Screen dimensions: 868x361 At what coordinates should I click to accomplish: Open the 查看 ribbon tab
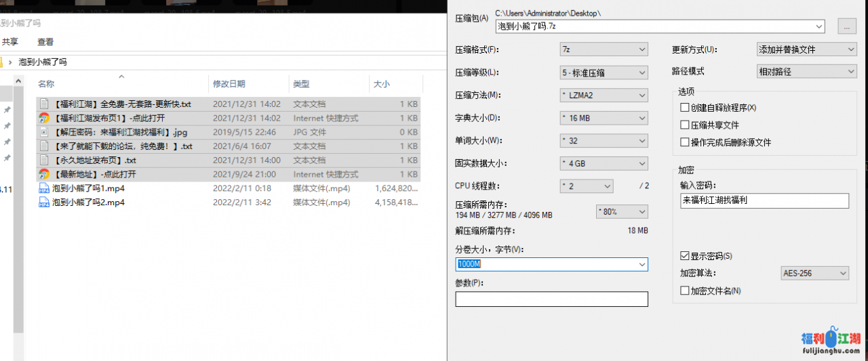click(x=45, y=41)
